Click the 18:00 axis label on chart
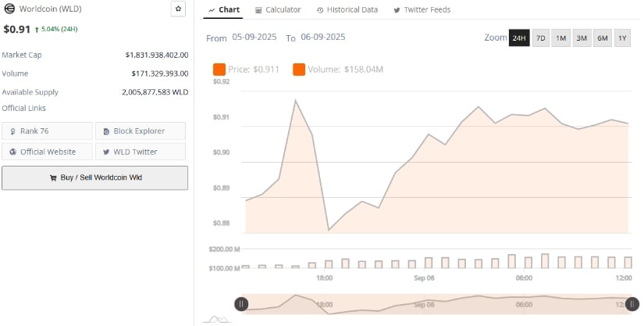This screenshot has height=326, width=644. [325, 278]
